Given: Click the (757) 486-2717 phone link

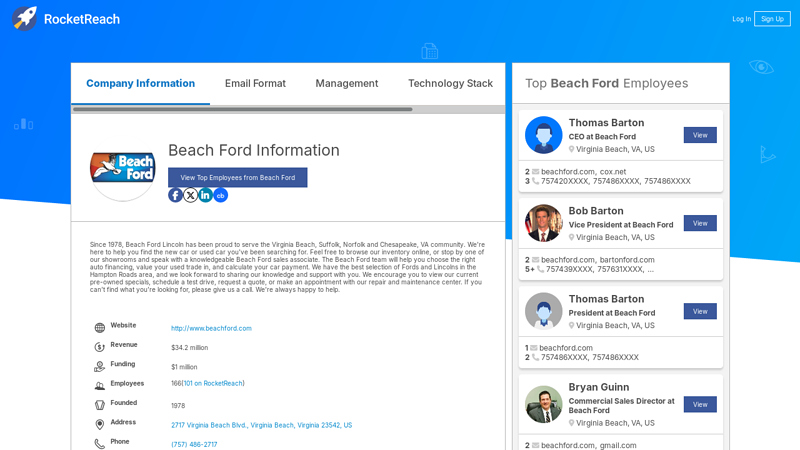Looking at the screenshot, I should click(194, 444).
